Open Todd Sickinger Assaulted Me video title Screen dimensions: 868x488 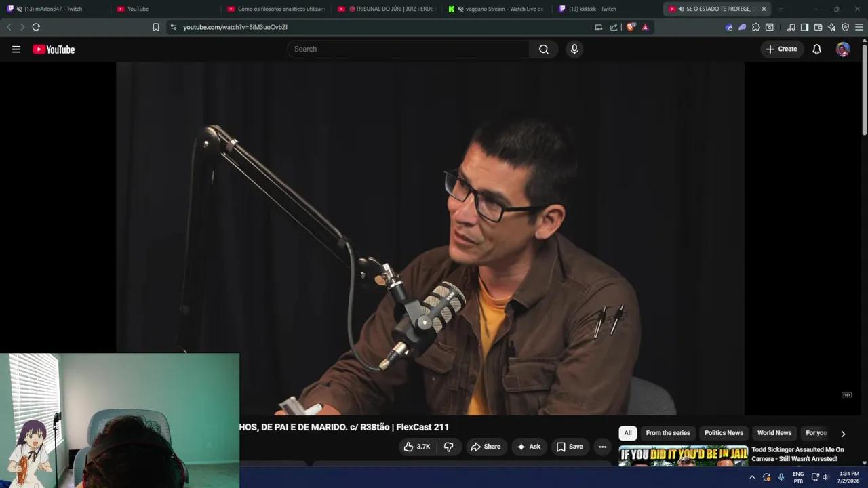click(x=797, y=454)
